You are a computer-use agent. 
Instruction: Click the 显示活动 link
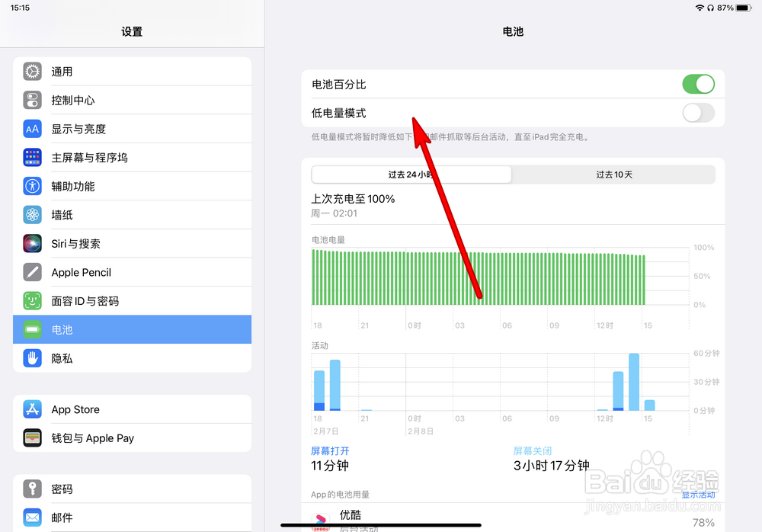click(698, 495)
